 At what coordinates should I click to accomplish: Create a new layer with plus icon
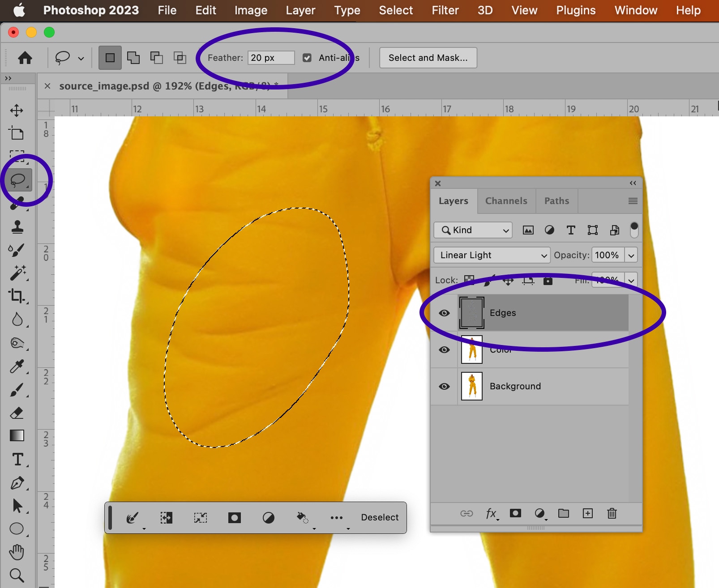(x=587, y=513)
